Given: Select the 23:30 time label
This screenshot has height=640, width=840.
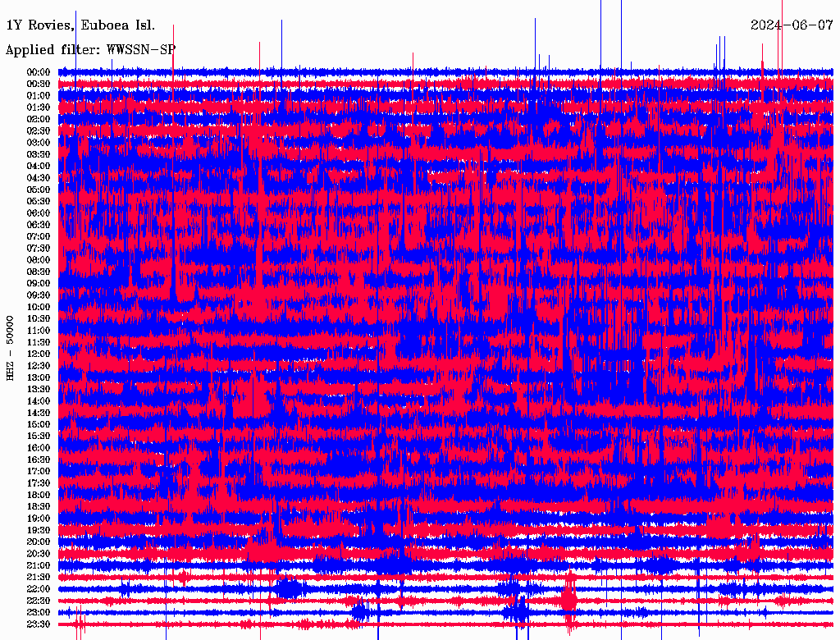Looking at the screenshot, I should pyautogui.click(x=39, y=624).
